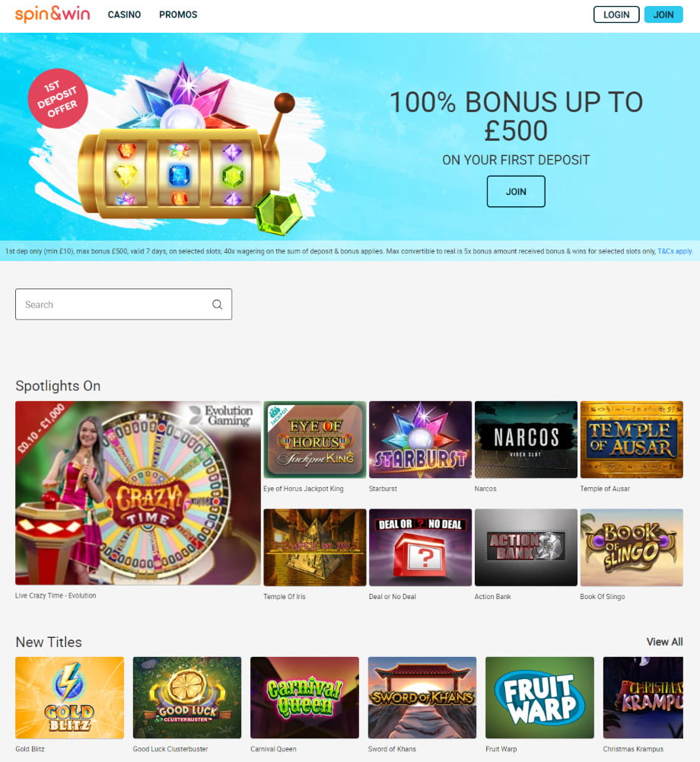This screenshot has width=700, height=762.
Task: Launch the Eye of Horus Jackpot King game
Action: tap(315, 439)
